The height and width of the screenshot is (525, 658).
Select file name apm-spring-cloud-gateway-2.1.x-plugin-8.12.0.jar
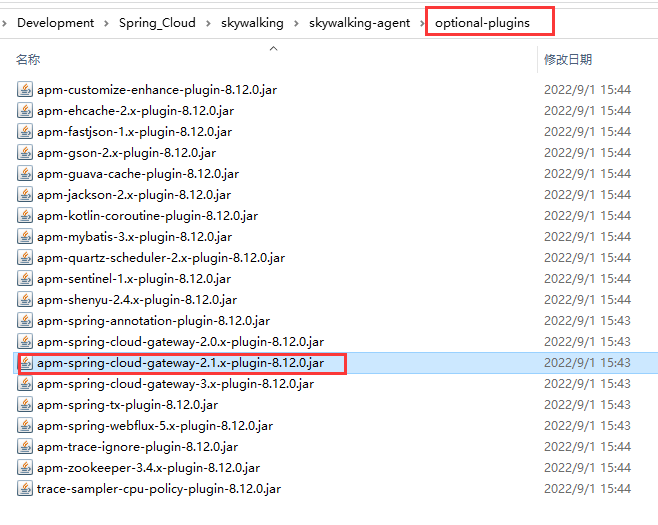click(x=180, y=363)
